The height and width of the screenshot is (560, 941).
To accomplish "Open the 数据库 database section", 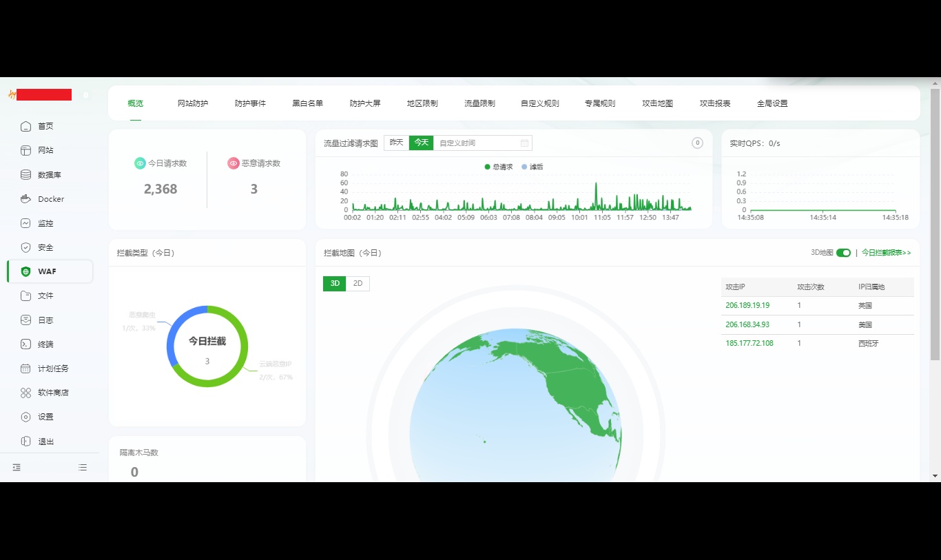I will coord(49,175).
